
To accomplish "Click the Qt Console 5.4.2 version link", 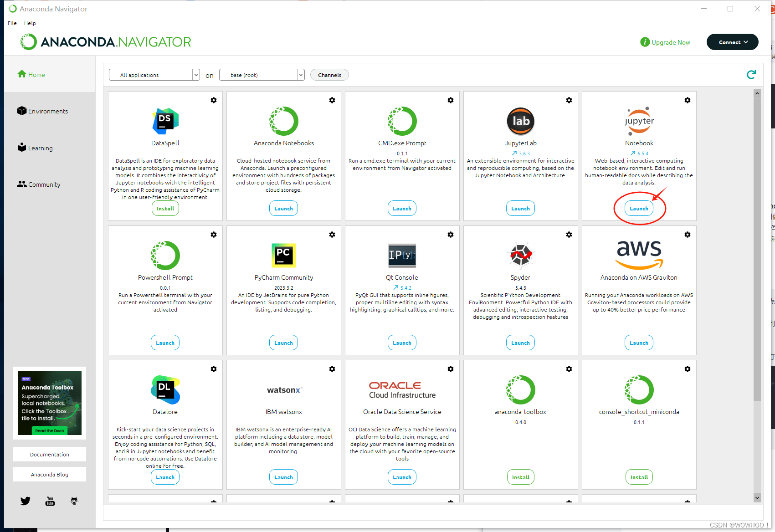I will pos(402,288).
